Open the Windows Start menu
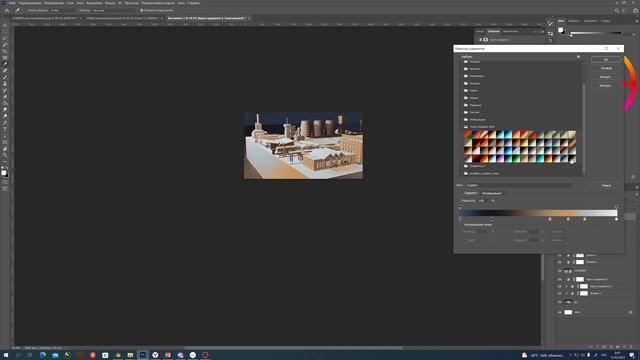Screen dimensions: 640x360 [6, 355]
